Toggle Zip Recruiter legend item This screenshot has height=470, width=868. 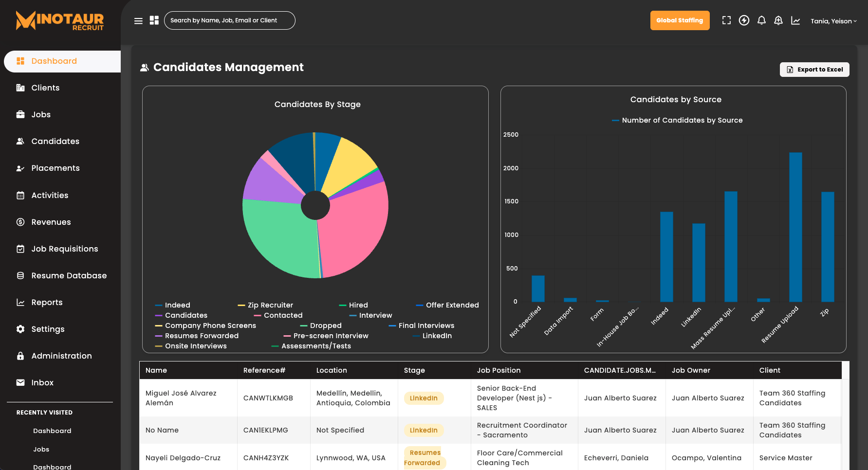pyautogui.click(x=265, y=305)
